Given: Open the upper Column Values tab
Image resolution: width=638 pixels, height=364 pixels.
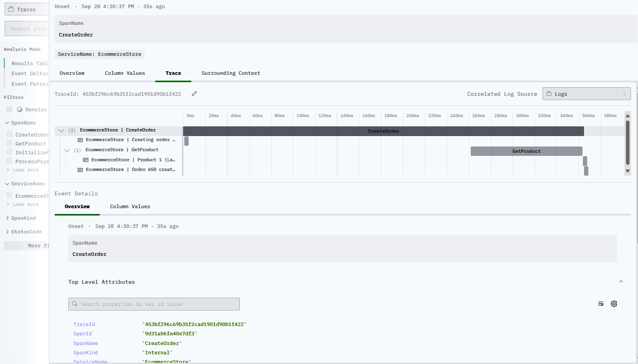Looking at the screenshot, I should 125,73.
